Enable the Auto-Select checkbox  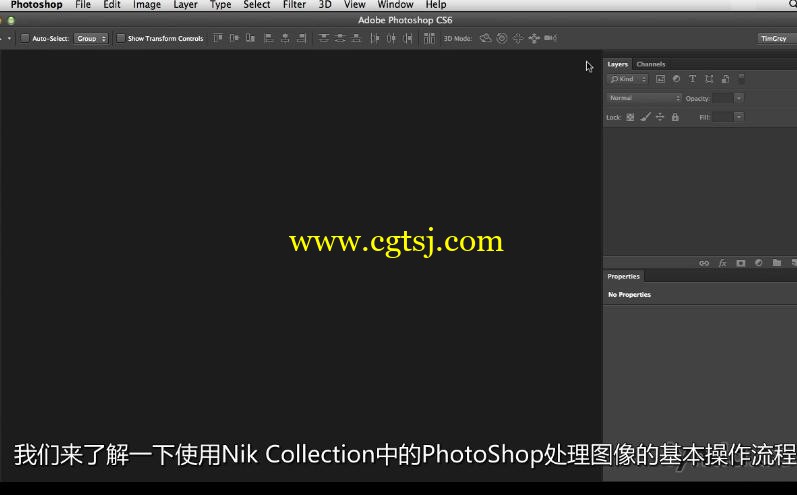coord(24,38)
